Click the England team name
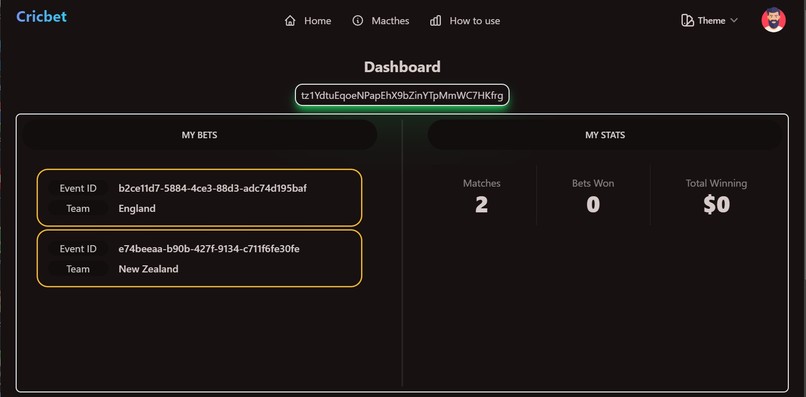Viewport: 806px width, 397px height. [x=137, y=208]
